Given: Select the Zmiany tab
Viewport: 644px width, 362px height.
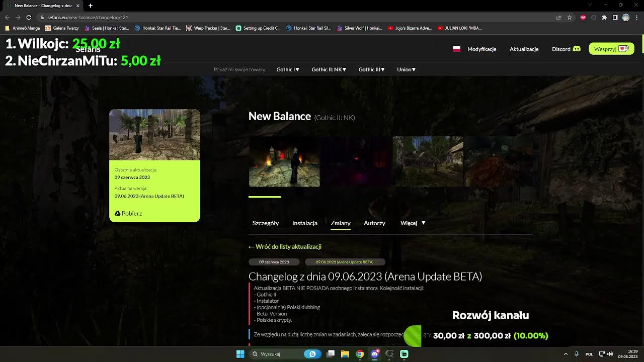Looking at the screenshot, I should [341, 223].
